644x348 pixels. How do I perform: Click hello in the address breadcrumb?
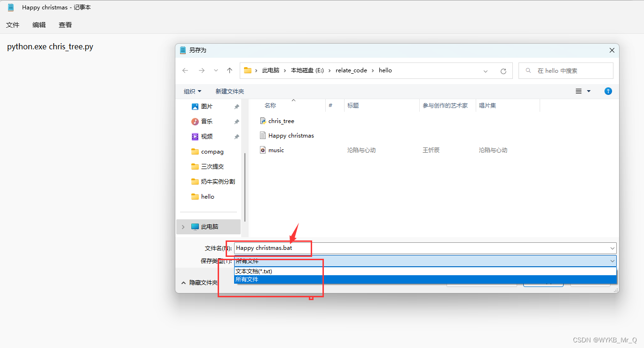point(385,70)
